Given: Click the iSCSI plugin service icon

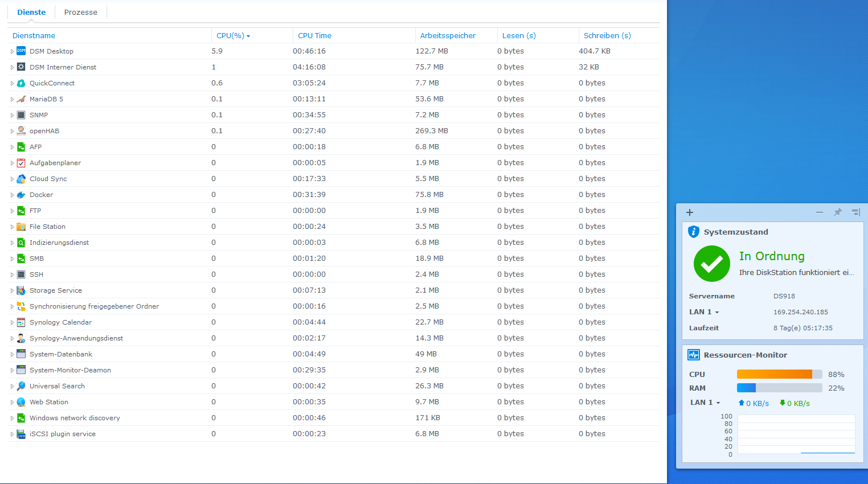Looking at the screenshot, I should [21, 434].
